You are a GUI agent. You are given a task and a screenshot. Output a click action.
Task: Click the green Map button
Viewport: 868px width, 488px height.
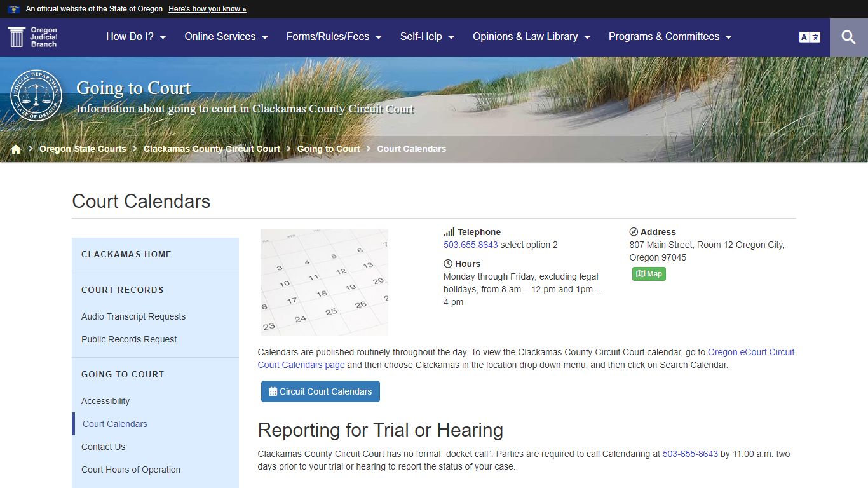pyautogui.click(x=649, y=274)
